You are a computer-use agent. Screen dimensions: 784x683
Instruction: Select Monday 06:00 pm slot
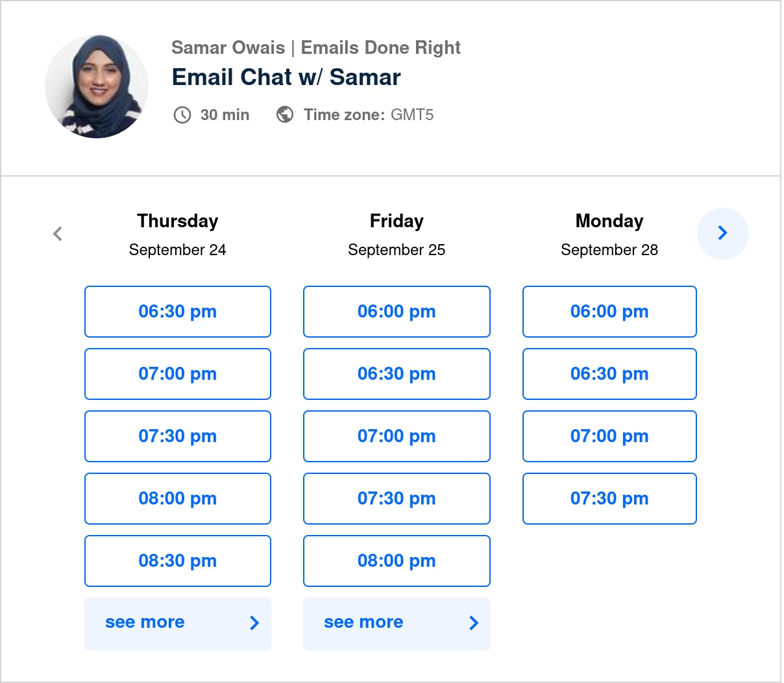pyautogui.click(x=609, y=312)
